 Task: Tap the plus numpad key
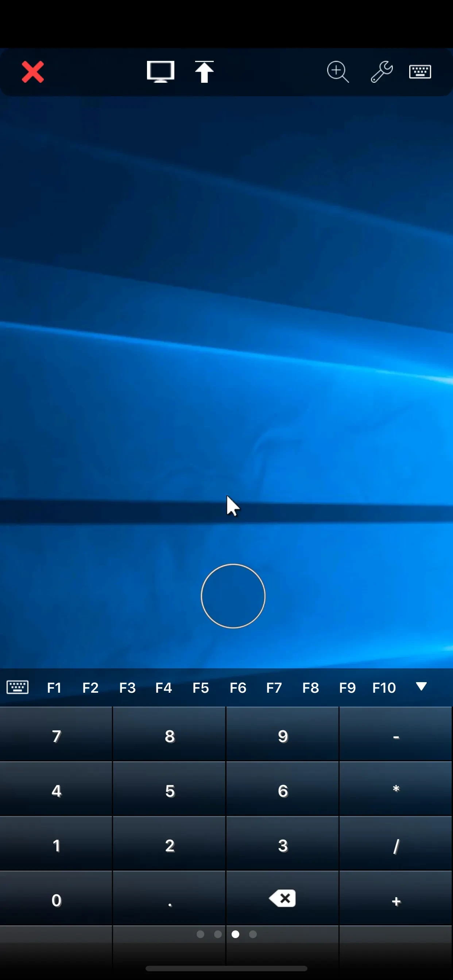click(x=396, y=899)
